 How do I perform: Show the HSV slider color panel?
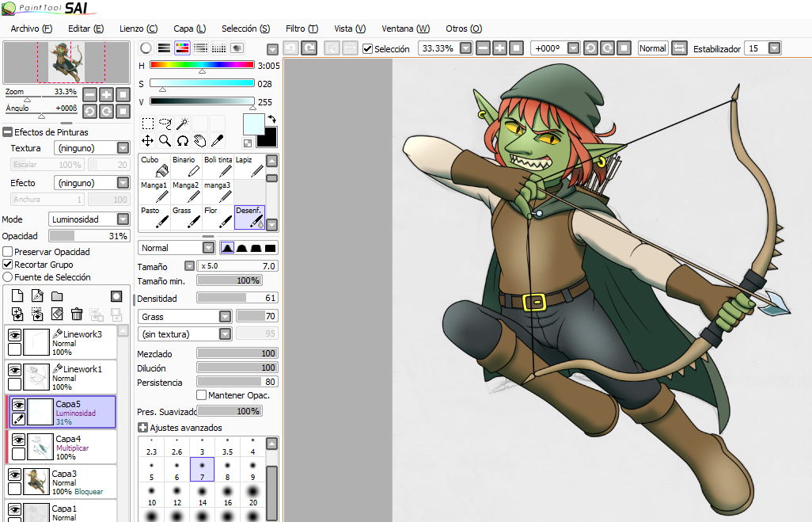point(182,48)
